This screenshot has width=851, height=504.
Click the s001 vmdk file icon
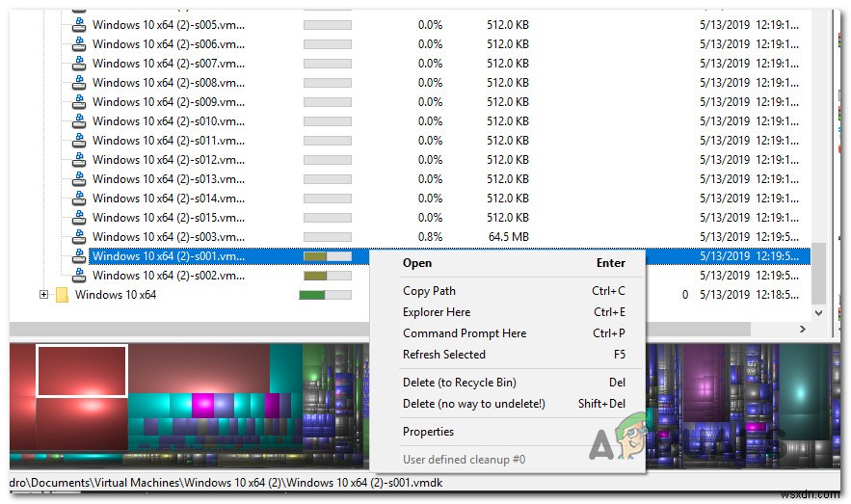pos(79,256)
